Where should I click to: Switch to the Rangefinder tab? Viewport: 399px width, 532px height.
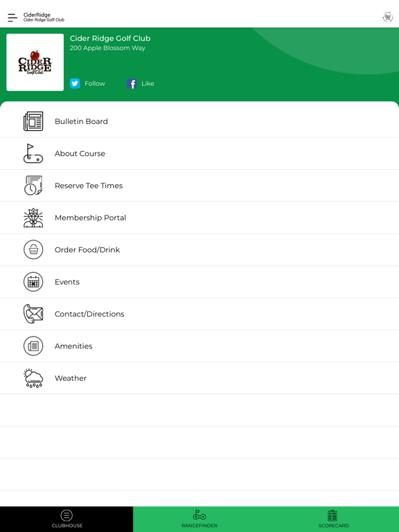[199, 519]
